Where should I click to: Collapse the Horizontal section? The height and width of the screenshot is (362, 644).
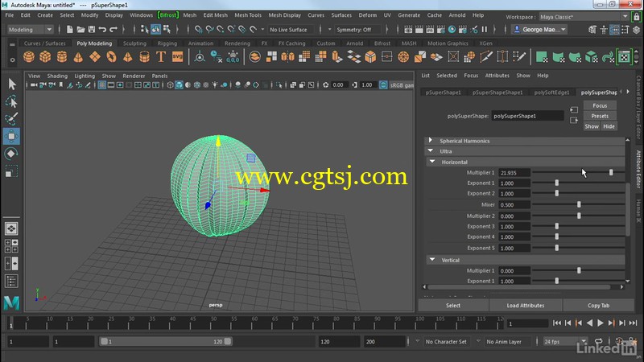point(432,162)
